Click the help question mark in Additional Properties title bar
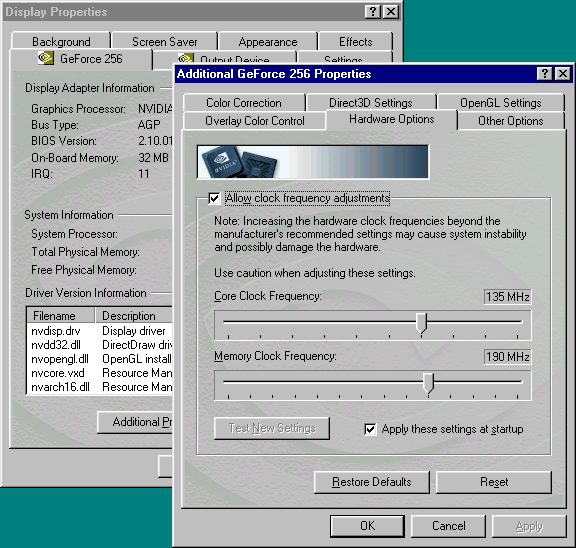 [544, 73]
